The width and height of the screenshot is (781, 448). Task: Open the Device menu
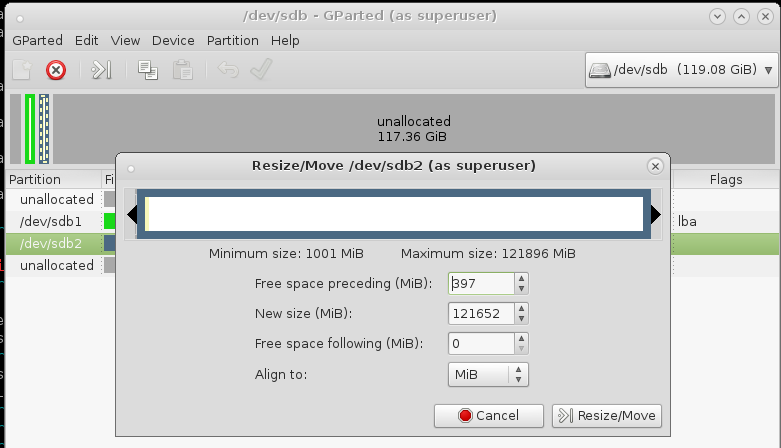[x=173, y=40]
